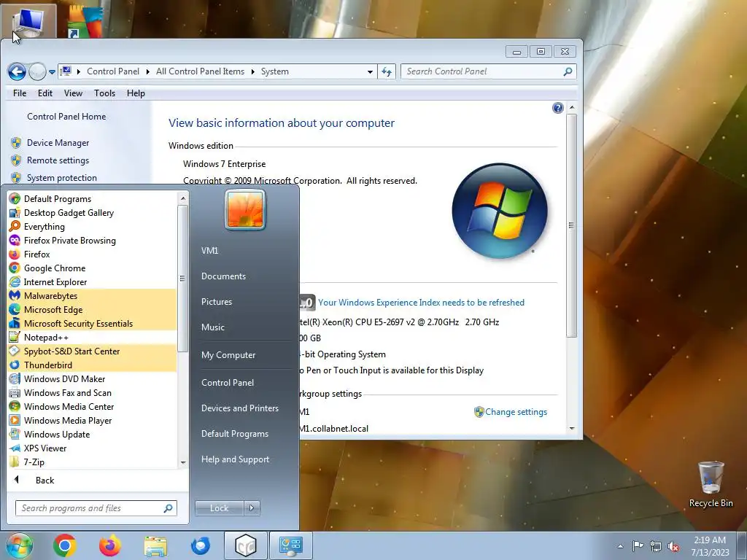Open Malwarebytes
The image size is (747, 560).
coord(92,296)
